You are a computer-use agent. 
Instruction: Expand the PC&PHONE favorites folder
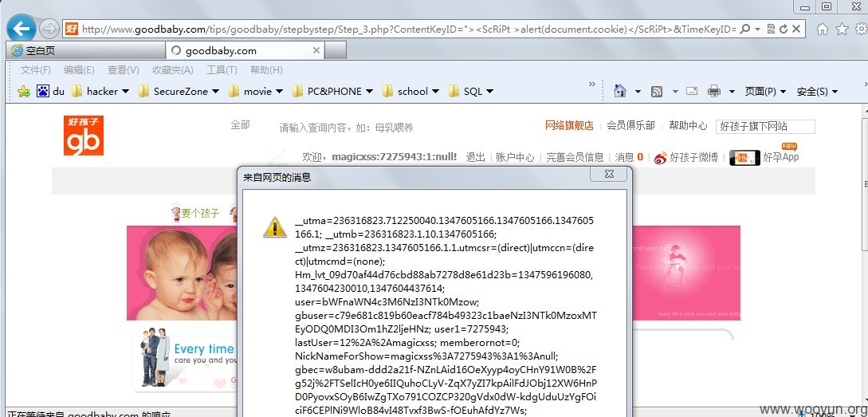[x=332, y=92]
